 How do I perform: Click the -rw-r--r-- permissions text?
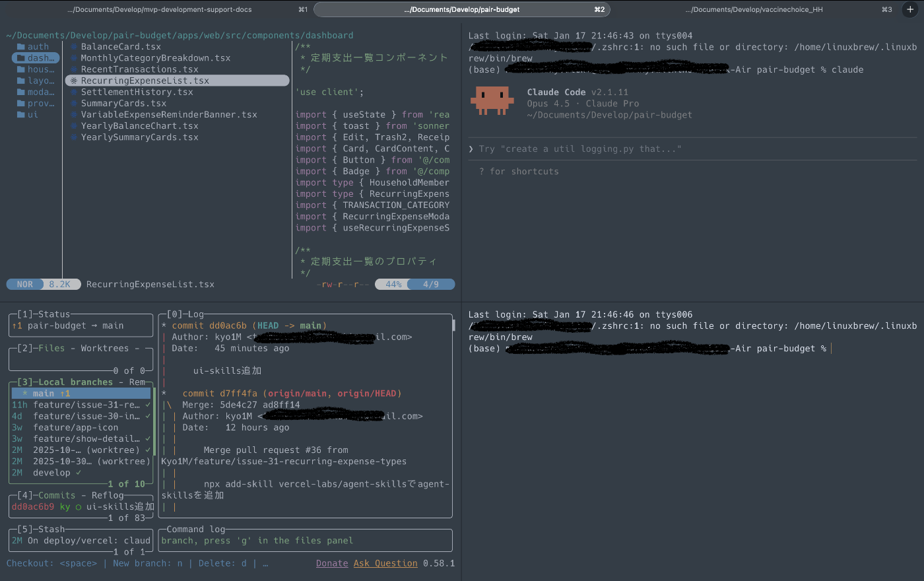[x=343, y=284]
